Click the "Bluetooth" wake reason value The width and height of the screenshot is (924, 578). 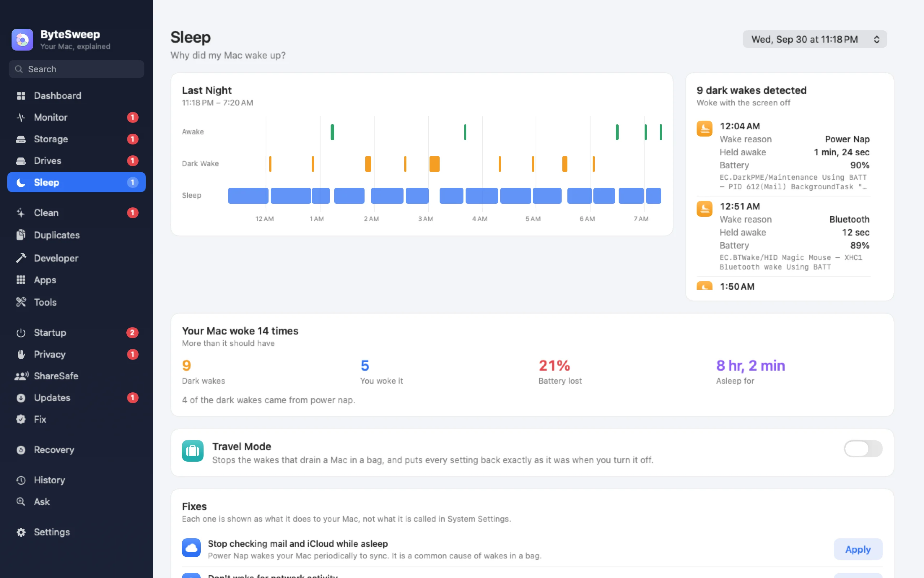(849, 219)
